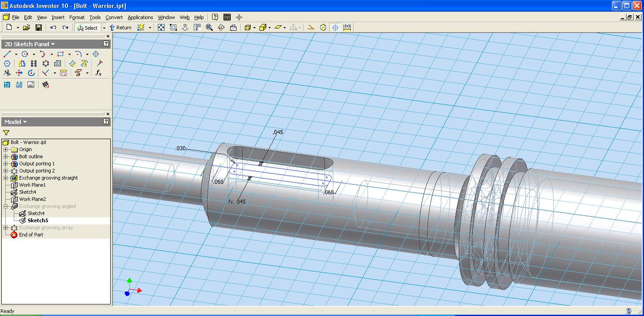Activate the Mirror sketch tool
Screen dimensions: 644x316
tap(22, 64)
